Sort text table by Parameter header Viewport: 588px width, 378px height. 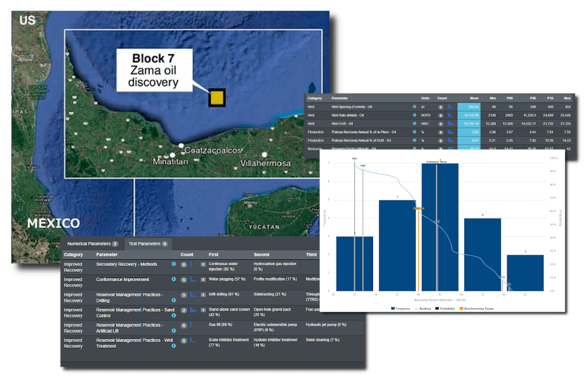pyautogui.click(x=107, y=255)
